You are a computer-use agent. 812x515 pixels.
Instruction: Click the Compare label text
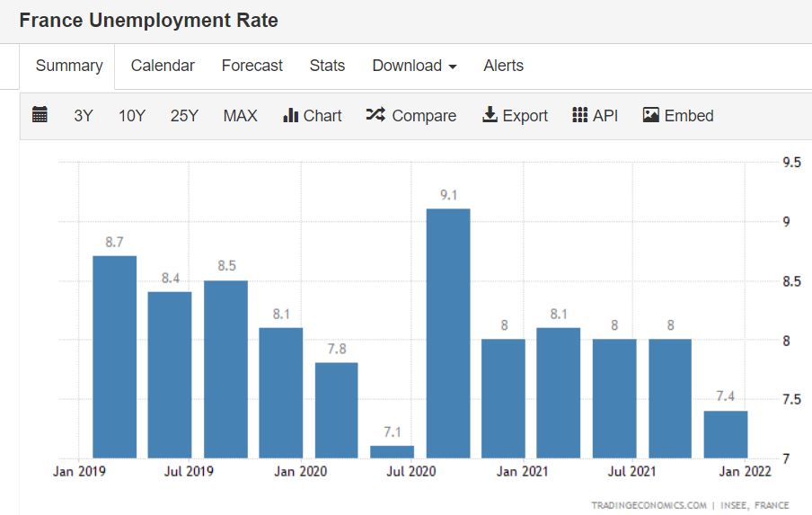[424, 116]
